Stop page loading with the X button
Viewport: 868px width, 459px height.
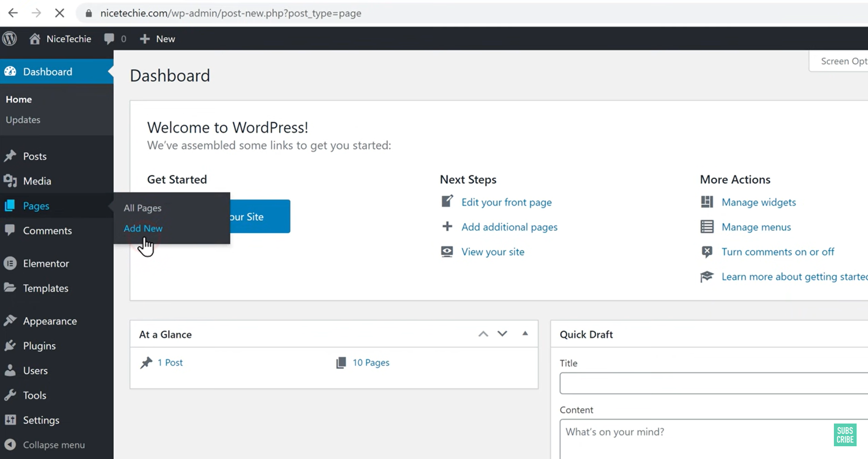click(x=60, y=13)
